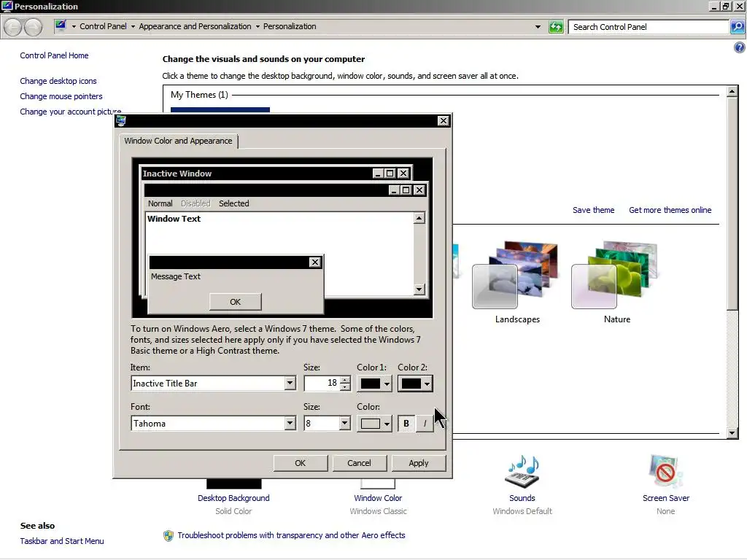Click in Search Control Panel field

(x=649, y=27)
